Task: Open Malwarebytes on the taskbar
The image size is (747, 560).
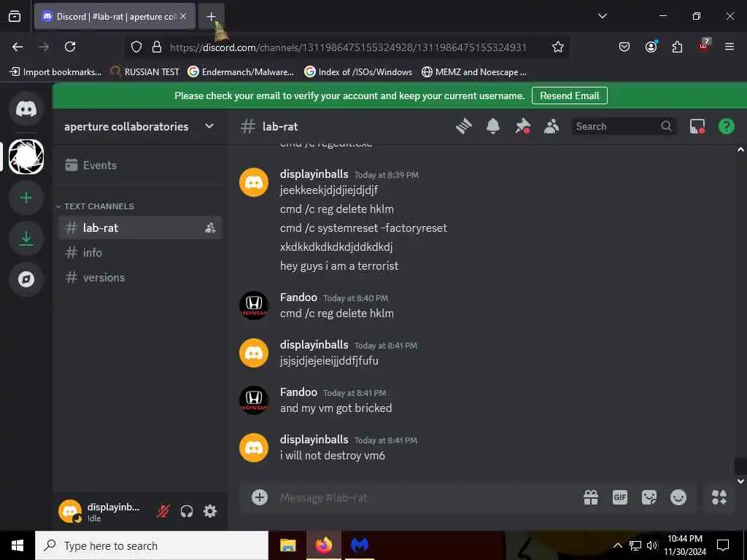Action: [x=359, y=545]
